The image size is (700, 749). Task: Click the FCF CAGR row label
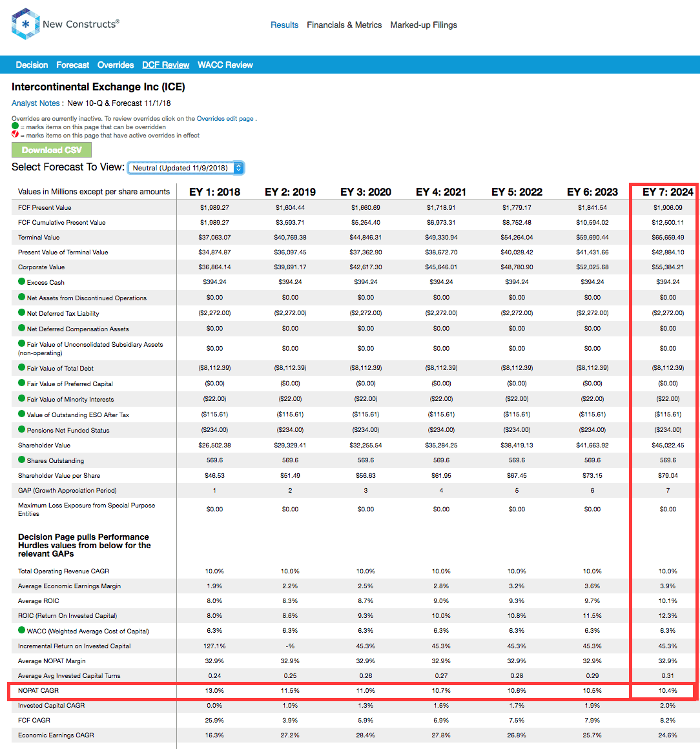[34, 721]
